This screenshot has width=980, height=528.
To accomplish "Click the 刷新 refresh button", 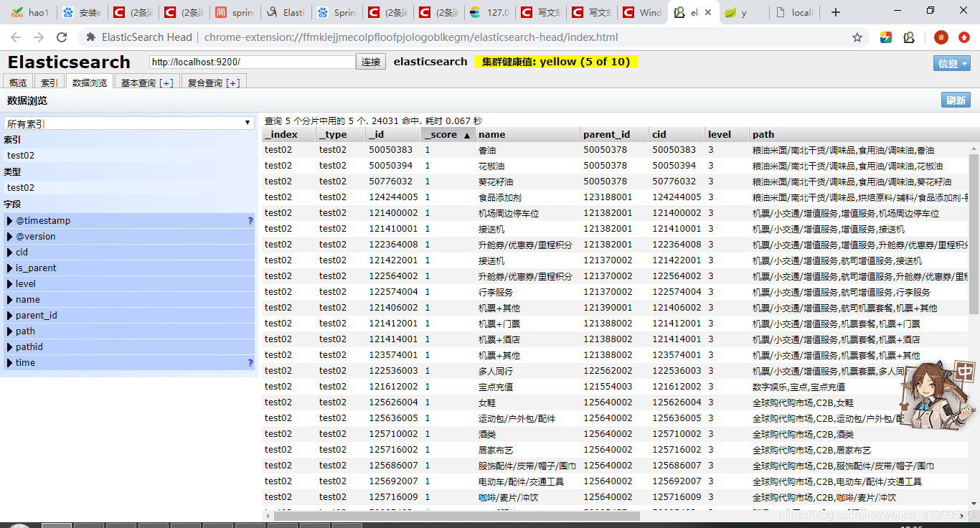I will (956, 100).
